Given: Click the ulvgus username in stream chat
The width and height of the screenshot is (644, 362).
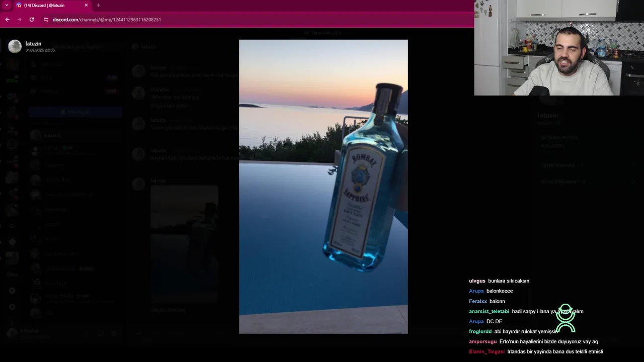Looking at the screenshot, I should point(477,281).
